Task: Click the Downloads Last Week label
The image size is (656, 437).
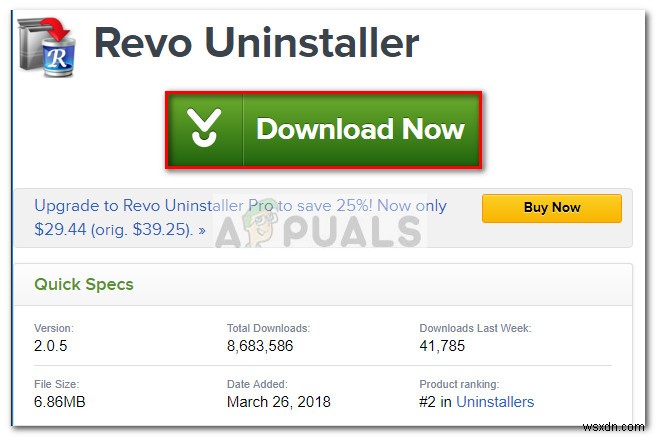Action: coord(475,327)
